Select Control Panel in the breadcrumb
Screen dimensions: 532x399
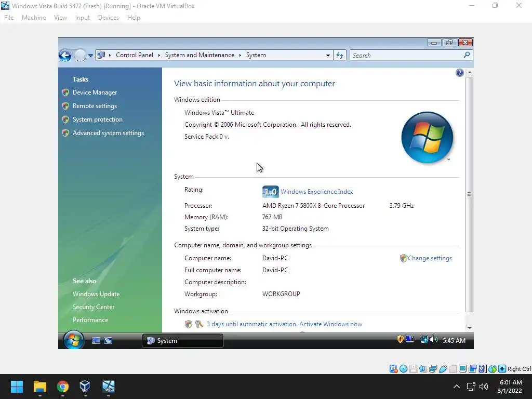(x=135, y=55)
